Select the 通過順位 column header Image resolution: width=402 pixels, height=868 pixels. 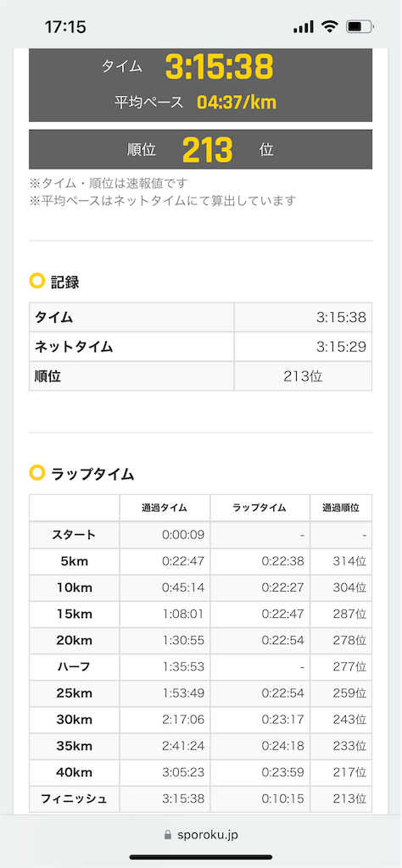341,509
